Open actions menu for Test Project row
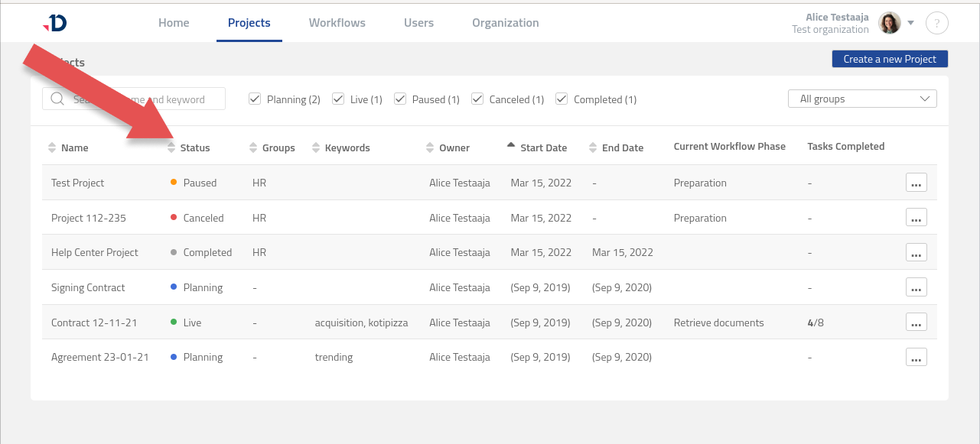The width and height of the screenshot is (980, 444). (916, 183)
